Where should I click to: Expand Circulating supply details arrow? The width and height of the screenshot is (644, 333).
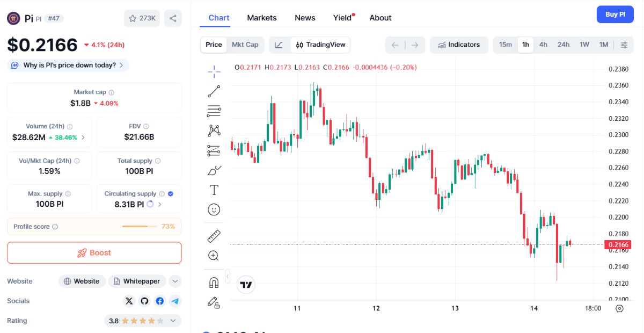pyautogui.click(x=160, y=204)
